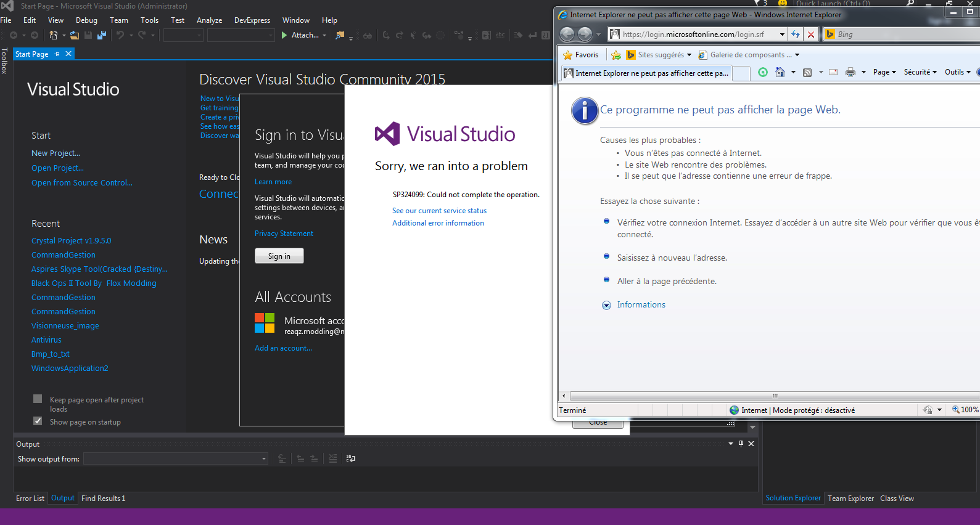Click the Save toolbar icon
This screenshot has height=525, width=980.
88,35
